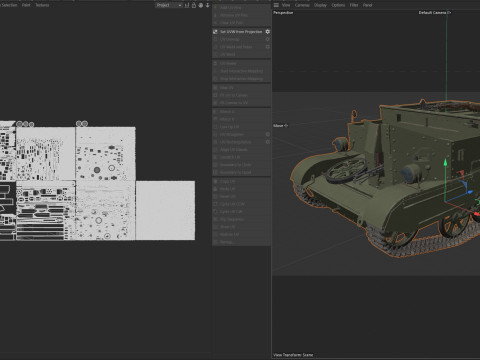Click Stop Interactive Mapping
The width and height of the screenshot is (480, 360).
[x=241, y=79]
